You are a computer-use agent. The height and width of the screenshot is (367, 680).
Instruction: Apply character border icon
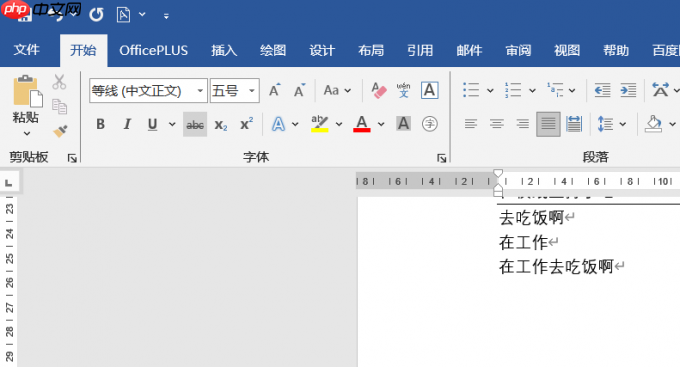click(x=429, y=90)
